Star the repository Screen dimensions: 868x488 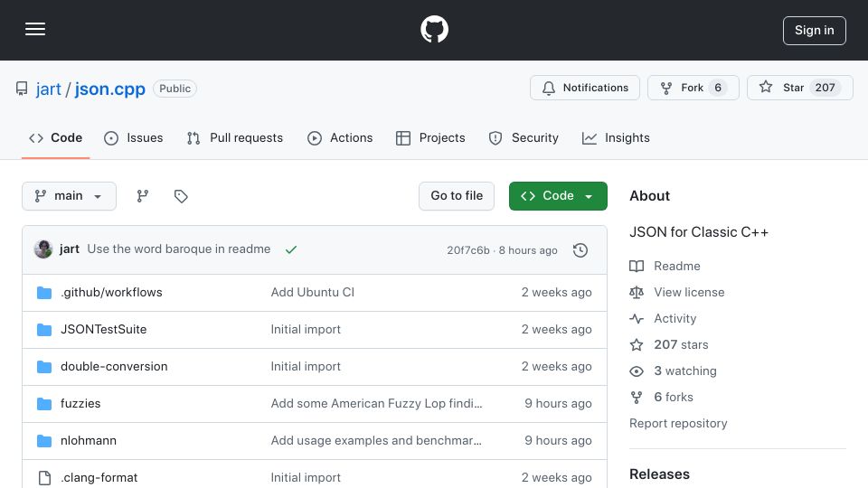click(800, 88)
